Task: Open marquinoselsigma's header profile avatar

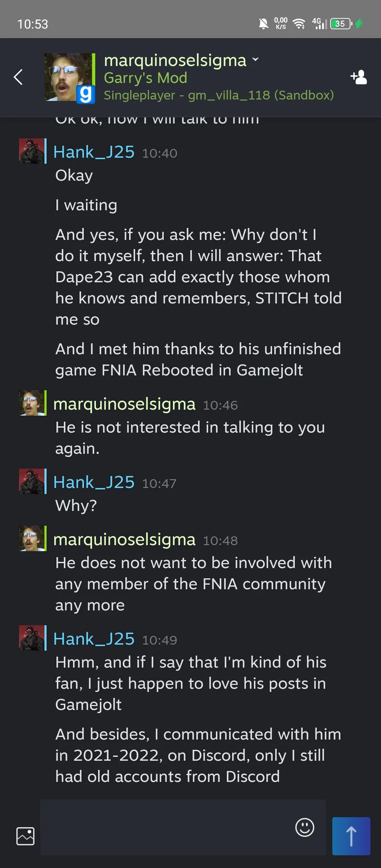Action: (68, 77)
